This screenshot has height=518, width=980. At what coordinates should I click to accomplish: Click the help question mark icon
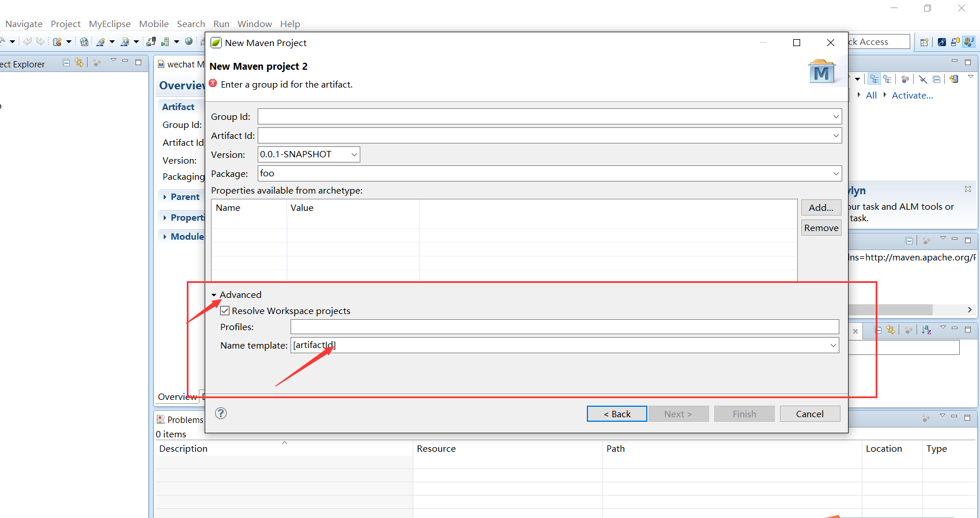pyautogui.click(x=221, y=413)
